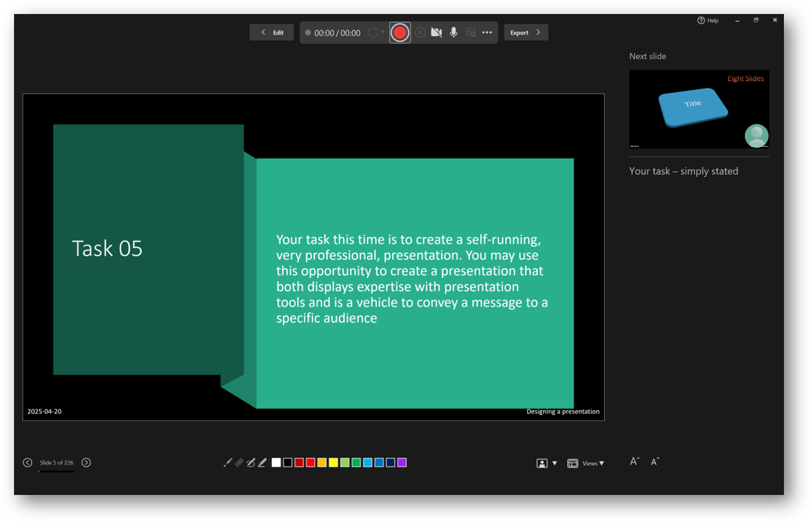Increase text size with the larger A
Screen dimensions: 812x523
[x=634, y=461]
